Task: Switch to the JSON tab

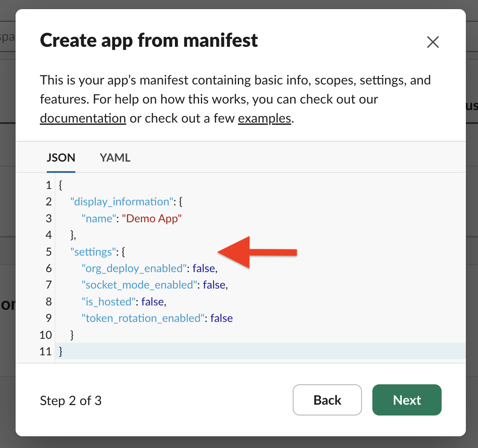Action: pos(61,158)
